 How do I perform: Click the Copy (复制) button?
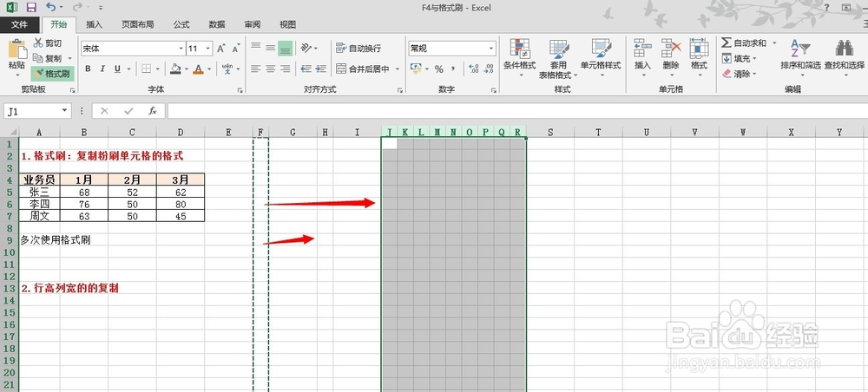coord(47,58)
